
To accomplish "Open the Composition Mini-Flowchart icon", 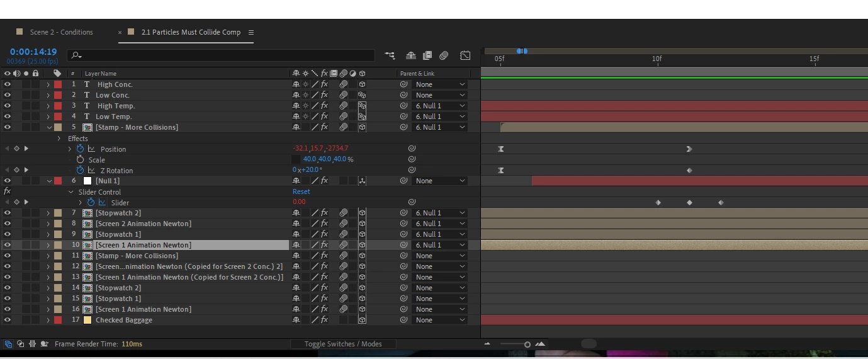I will 390,55.
